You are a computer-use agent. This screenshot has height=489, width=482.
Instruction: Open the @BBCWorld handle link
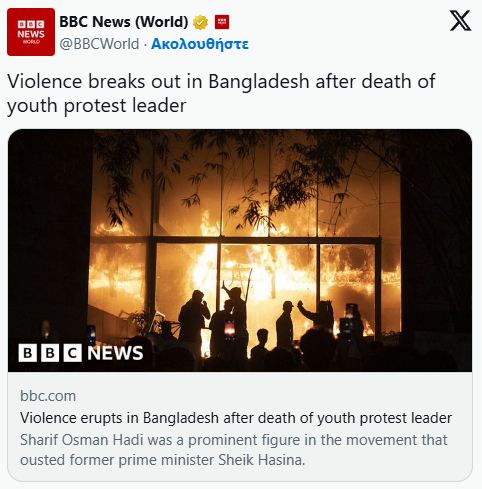click(99, 44)
